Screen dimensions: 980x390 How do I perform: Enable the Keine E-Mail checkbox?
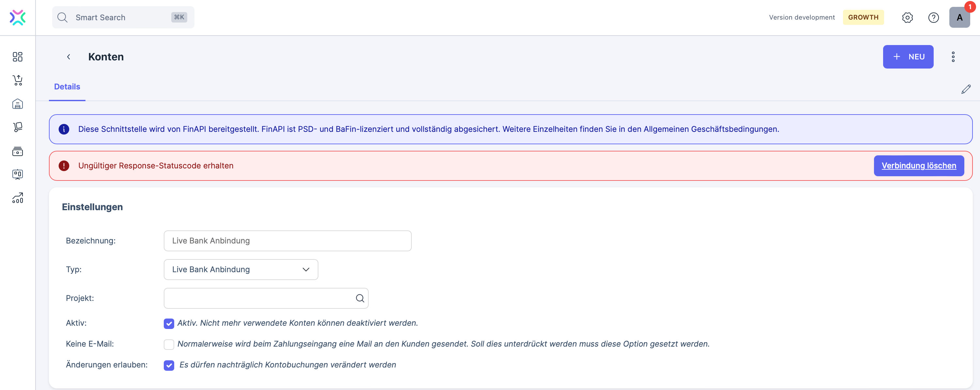click(169, 344)
